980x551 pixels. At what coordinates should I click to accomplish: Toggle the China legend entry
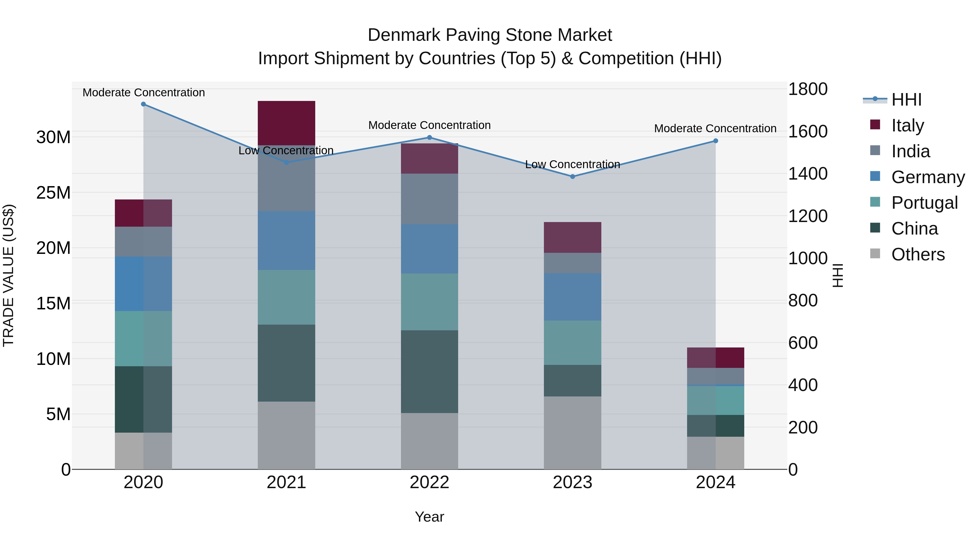904,229
